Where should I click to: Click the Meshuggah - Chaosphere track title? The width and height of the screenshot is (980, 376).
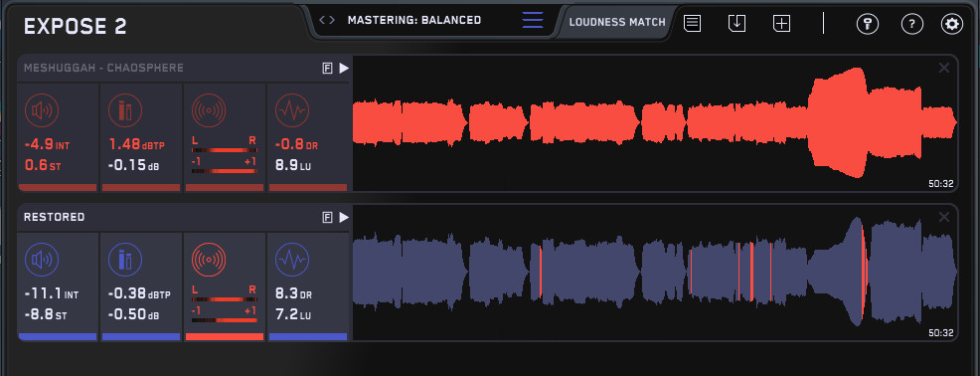tap(103, 68)
